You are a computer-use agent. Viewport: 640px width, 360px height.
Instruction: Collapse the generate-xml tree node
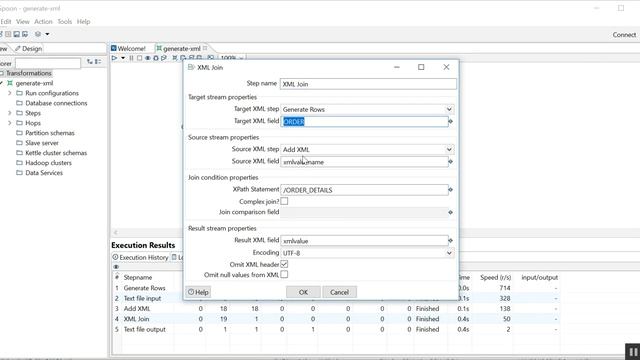(x=1, y=83)
